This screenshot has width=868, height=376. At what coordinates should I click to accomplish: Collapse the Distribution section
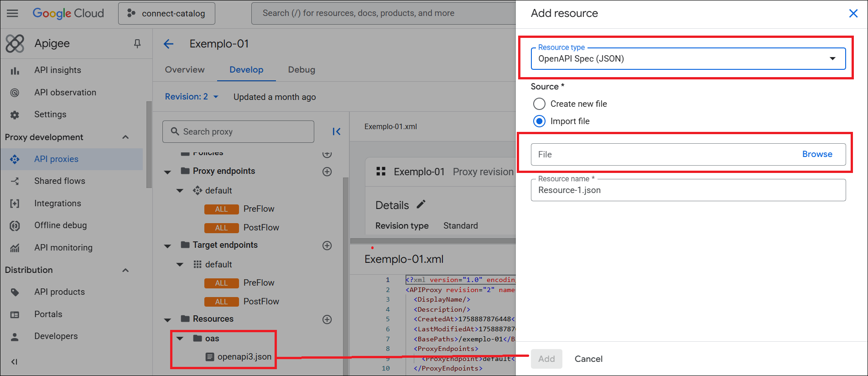click(125, 270)
